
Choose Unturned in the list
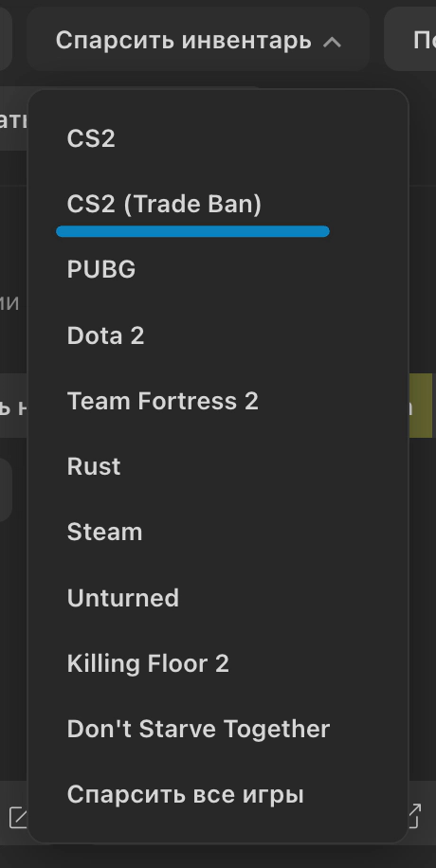click(218, 598)
